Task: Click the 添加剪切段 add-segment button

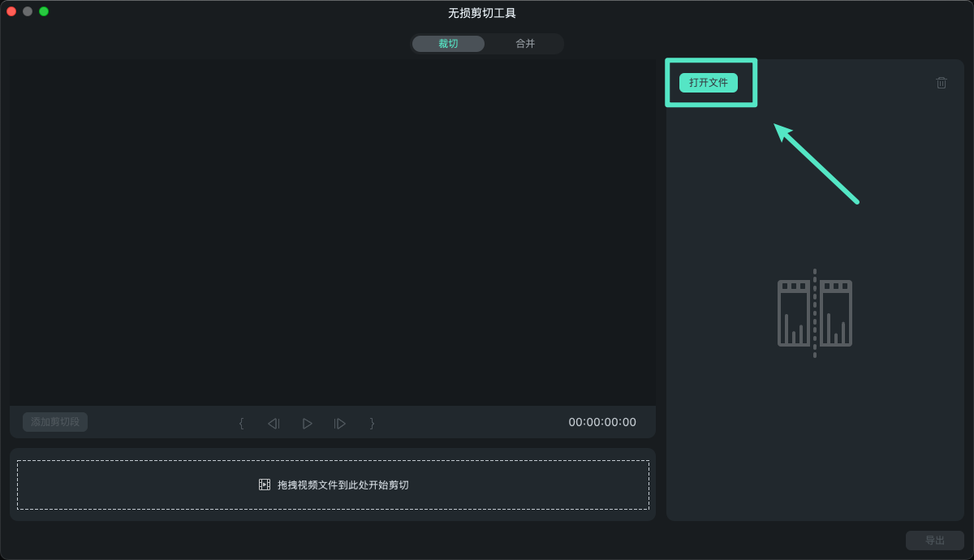Action: 54,421
